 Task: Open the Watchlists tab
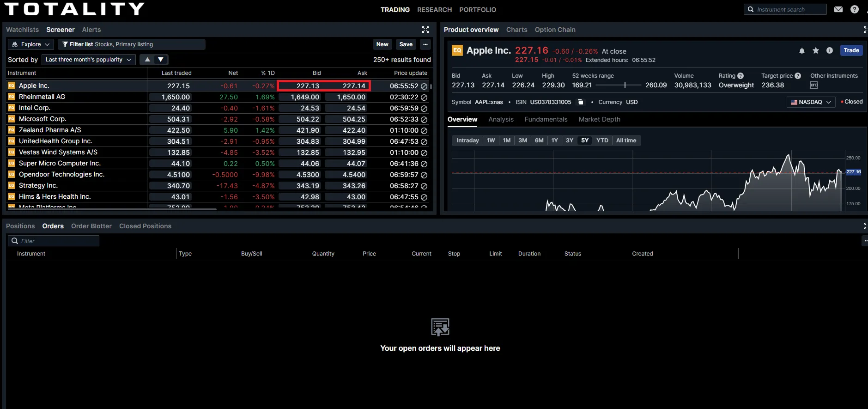pyautogui.click(x=22, y=30)
